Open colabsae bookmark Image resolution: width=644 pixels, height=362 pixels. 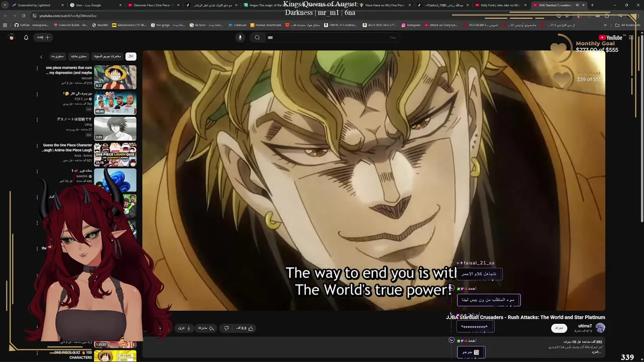point(237,25)
